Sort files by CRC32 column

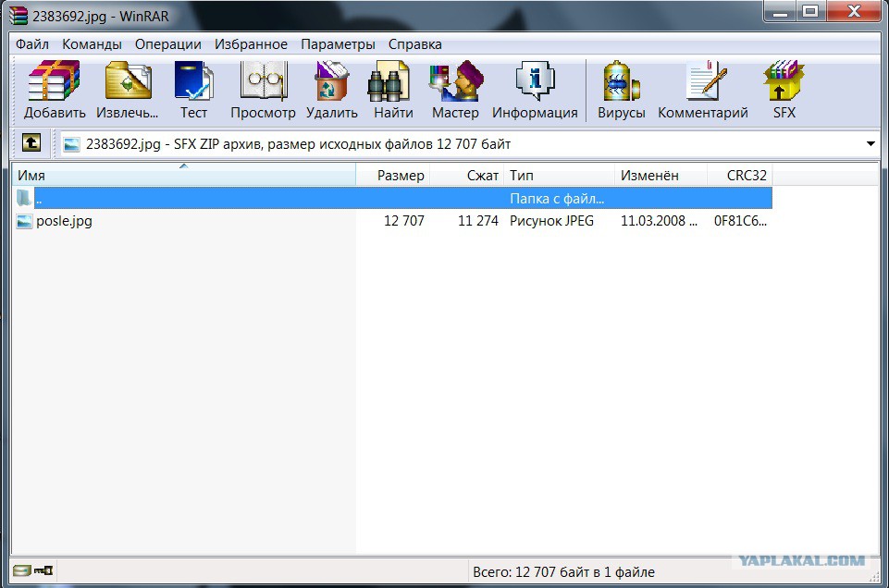[x=740, y=175]
